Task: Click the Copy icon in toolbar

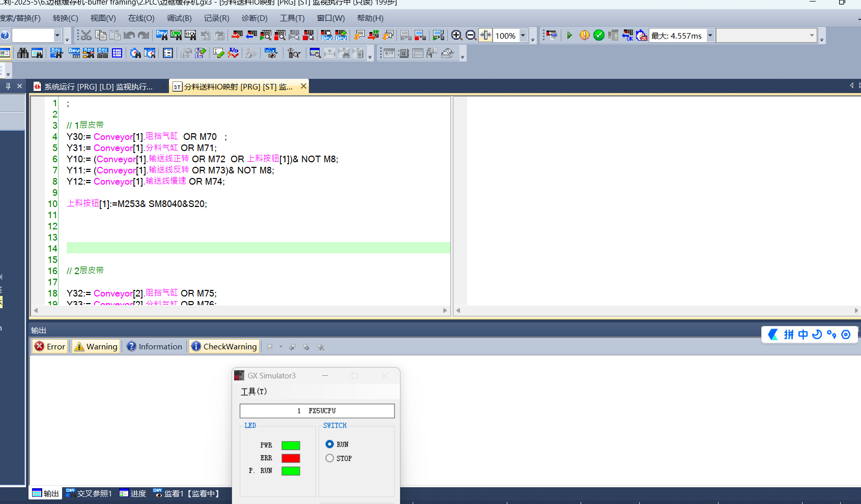Action: [x=101, y=35]
